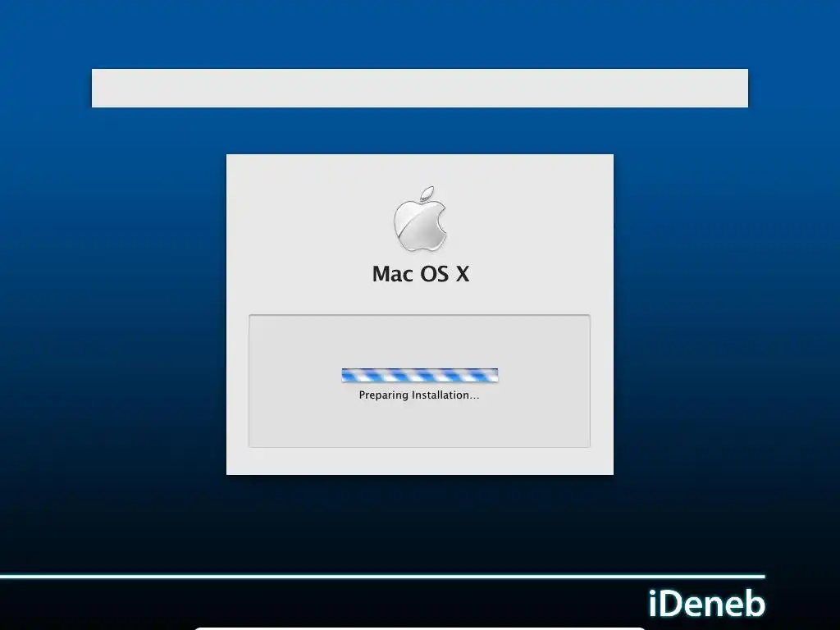Image resolution: width=840 pixels, height=630 pixels.
Task: Click the striped installation progress bar
Action: pos(420,375)
